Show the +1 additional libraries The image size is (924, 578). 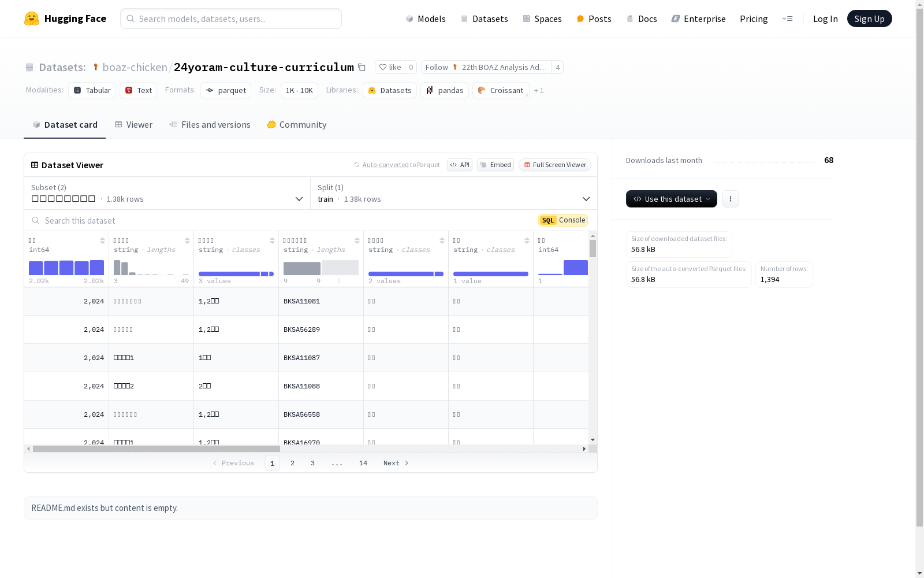point(539,90)
